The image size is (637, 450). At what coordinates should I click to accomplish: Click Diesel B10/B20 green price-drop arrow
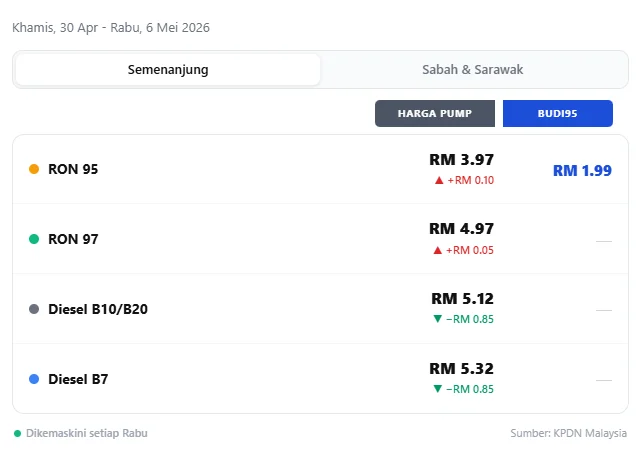click(437, 319)
